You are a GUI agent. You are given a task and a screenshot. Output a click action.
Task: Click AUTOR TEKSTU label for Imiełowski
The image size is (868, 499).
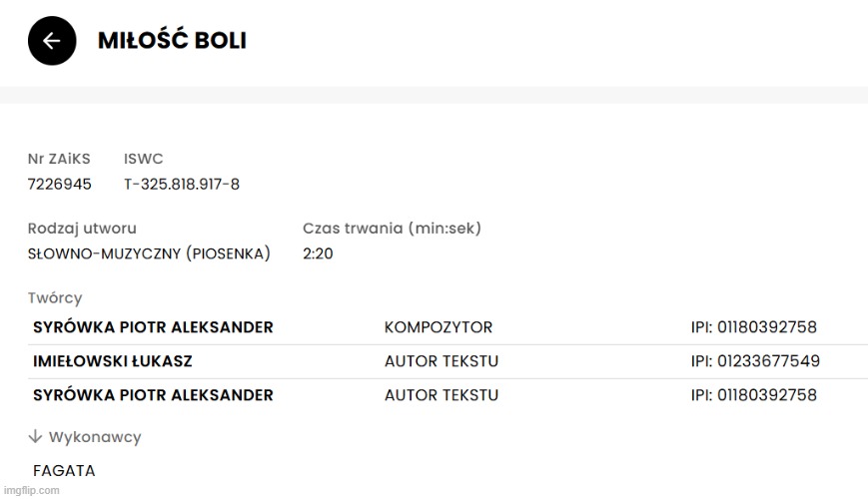click(x=441, y=361)
